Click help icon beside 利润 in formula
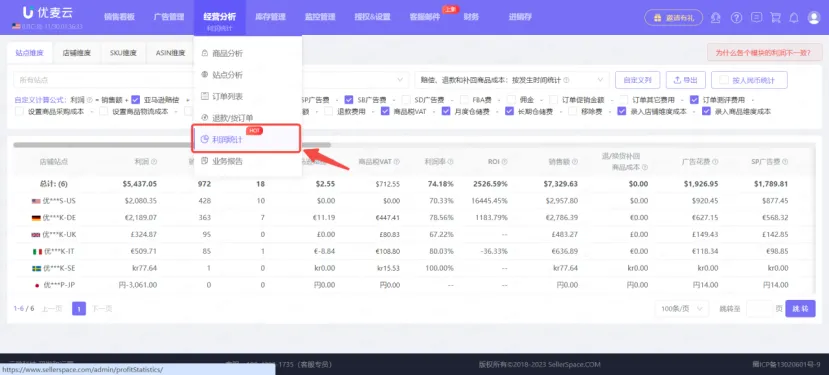Image resolution: width=830 pixels, height=376 pixels. [x=89, y=100]
